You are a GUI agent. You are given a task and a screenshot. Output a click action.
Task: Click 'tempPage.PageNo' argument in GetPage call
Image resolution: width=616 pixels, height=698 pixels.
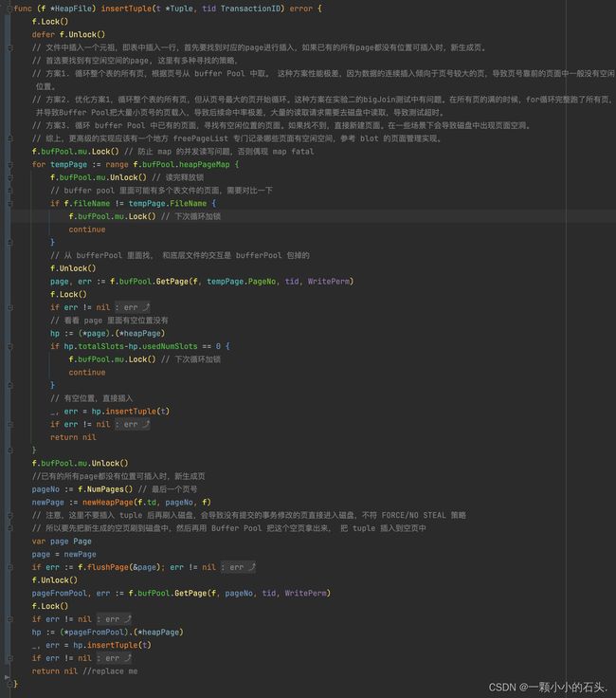(x=241, y=282)
